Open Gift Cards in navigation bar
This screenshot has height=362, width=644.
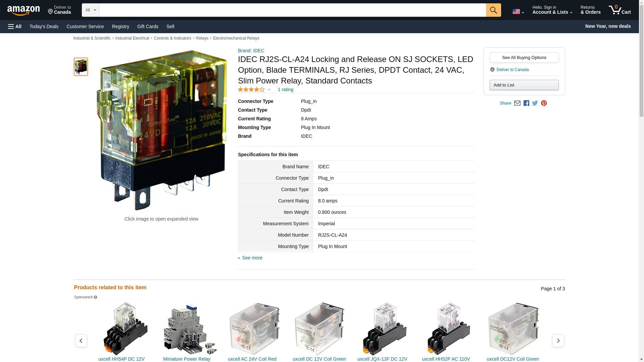tap(148, 26)
